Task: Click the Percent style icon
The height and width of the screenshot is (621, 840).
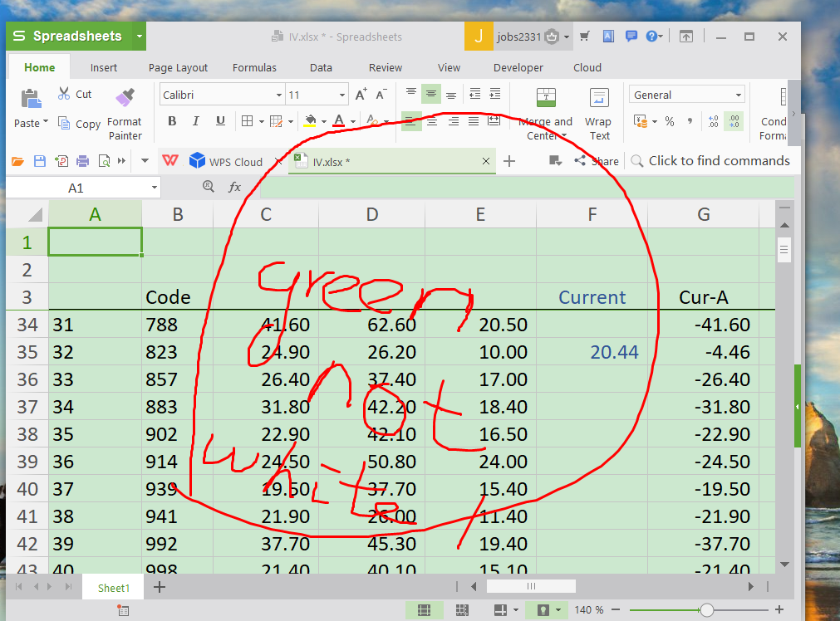Action: [x=669, y=120]
